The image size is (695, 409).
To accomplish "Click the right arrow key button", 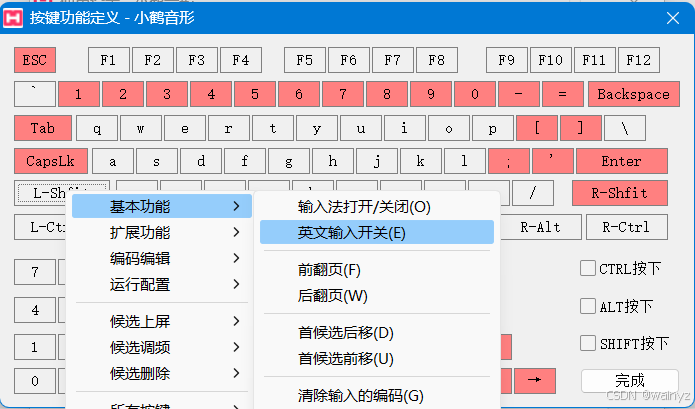I will 535,380.
